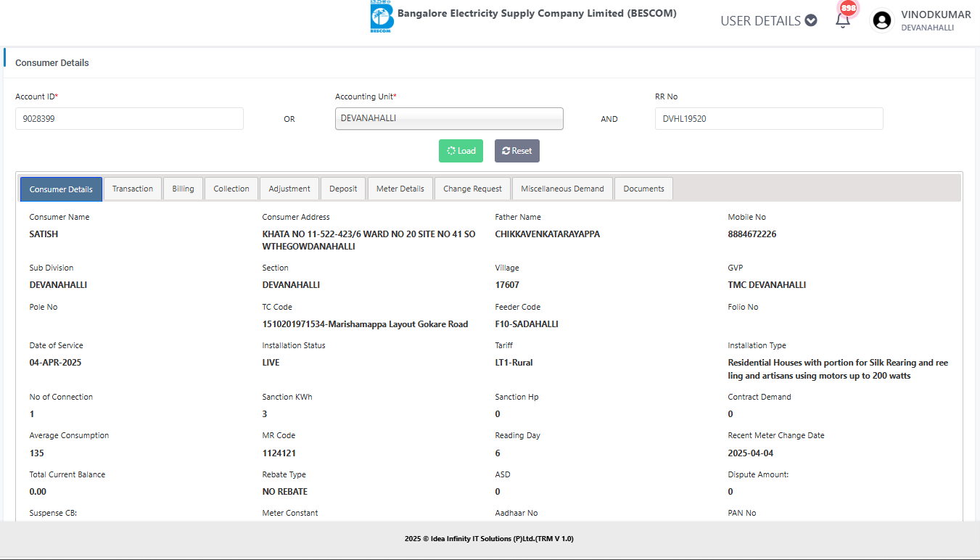Screen dimensions: 980x560
Task: Click the VINODKUMAR user name
Action: [936, 15]
